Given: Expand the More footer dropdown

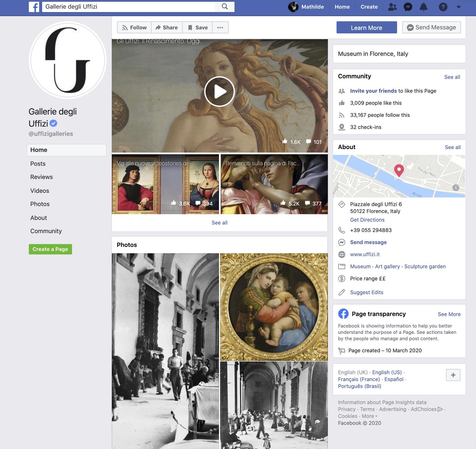Looking at the screenshot, I should coord(370,416).
